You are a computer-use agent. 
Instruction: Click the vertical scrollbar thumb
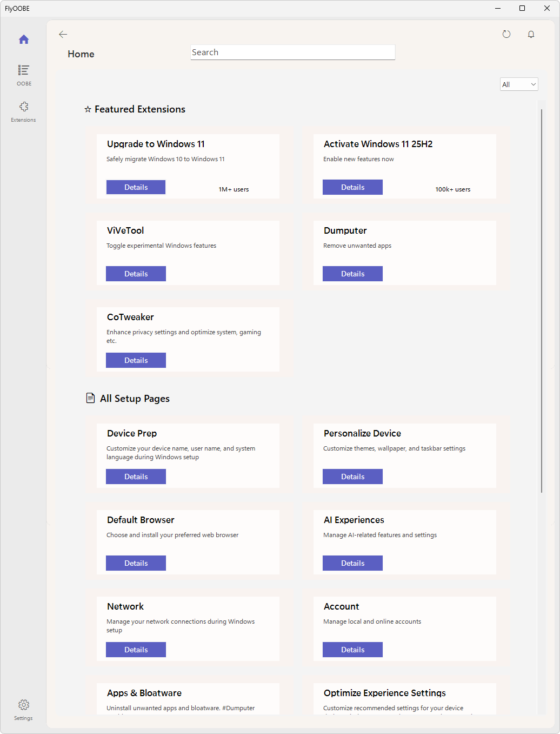pyautogui.click(x=541, y=301)
